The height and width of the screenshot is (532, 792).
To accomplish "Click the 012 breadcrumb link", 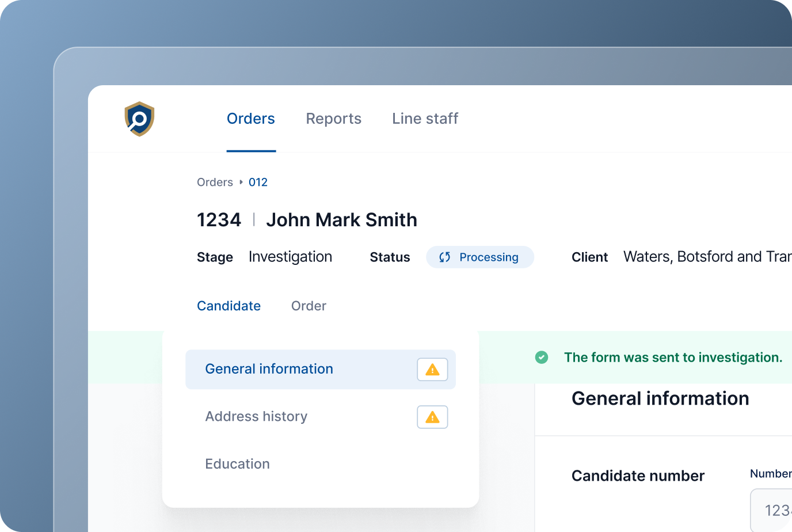I will click(x=258, y=183).
